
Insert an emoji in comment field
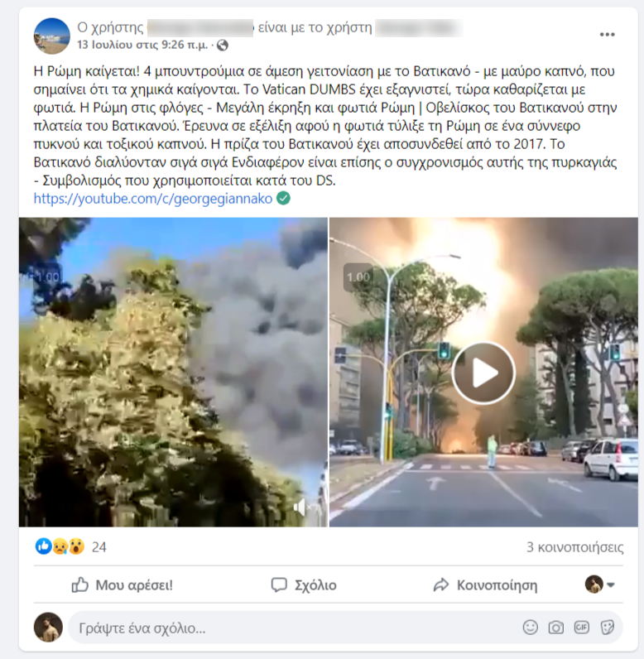pyautogui.click(x=530, y=628)
